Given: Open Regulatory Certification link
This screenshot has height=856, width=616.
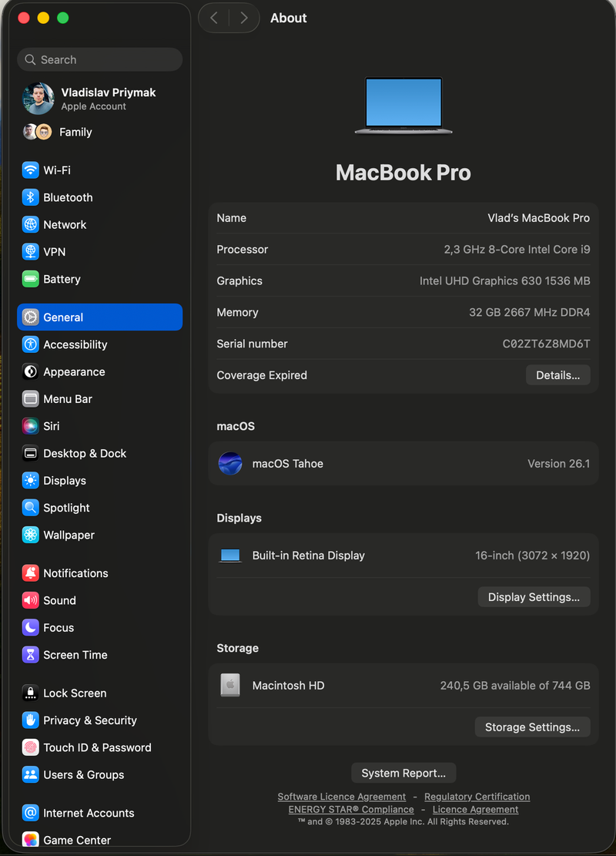Looking at the screenshot, I should coord(477,797).
